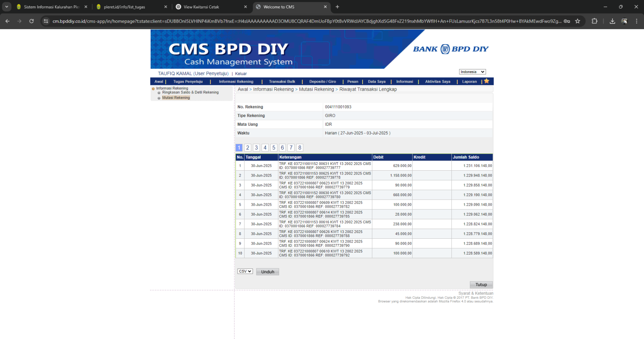Open the Data Saya menu
The height and width of the screenshot is (346, 644).
point(377,82)
